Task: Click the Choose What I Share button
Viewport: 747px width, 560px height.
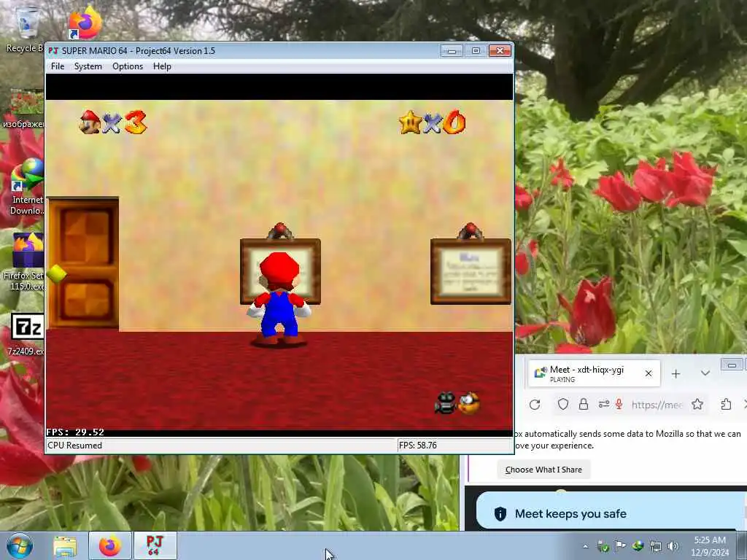Action: pos(543,470)
